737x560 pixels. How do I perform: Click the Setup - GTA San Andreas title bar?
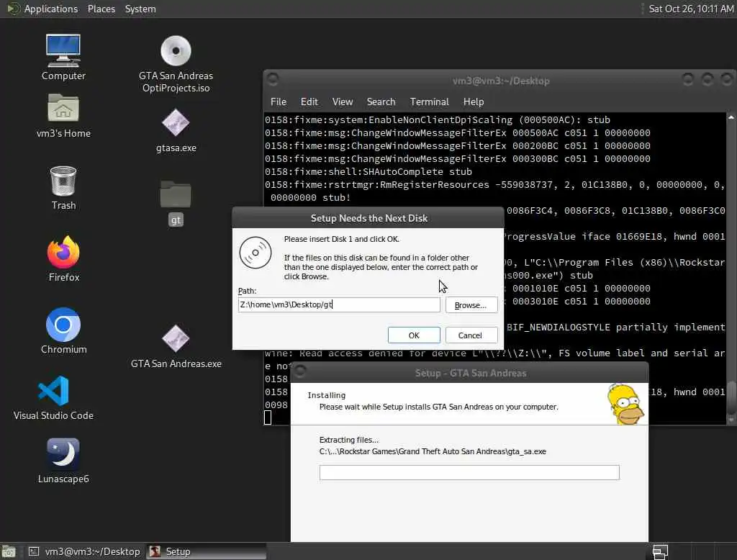tap(470, 374)
